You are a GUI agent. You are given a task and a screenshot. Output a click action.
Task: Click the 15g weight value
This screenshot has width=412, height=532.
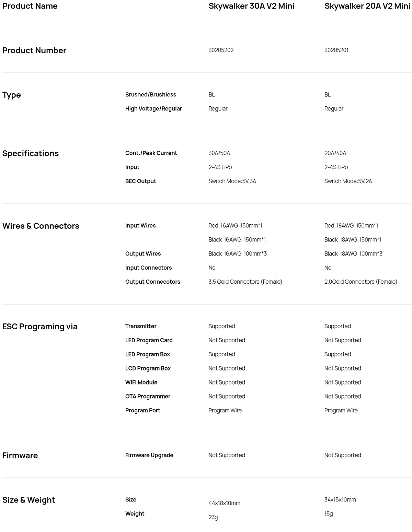click(x=329, y=513)
